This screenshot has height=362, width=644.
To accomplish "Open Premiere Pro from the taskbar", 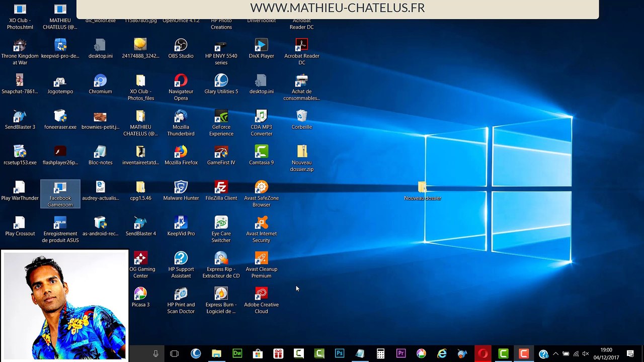I will point(401,353).
